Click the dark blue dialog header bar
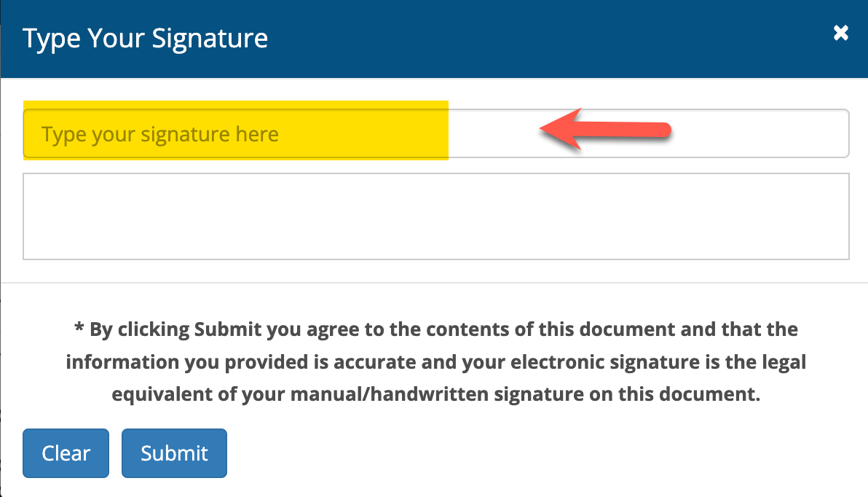 pos(510,38)
